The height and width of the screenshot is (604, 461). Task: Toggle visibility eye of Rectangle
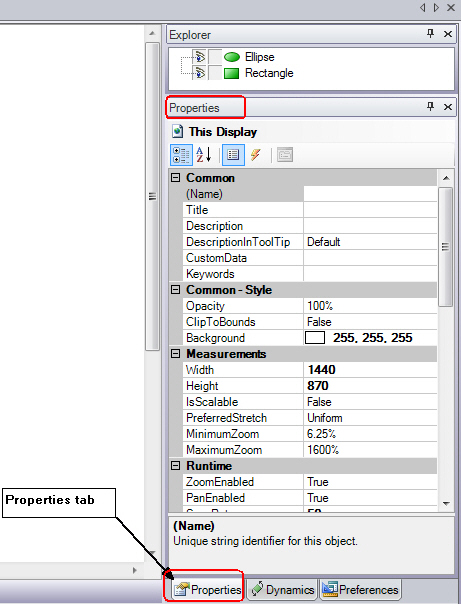(199, 72)
